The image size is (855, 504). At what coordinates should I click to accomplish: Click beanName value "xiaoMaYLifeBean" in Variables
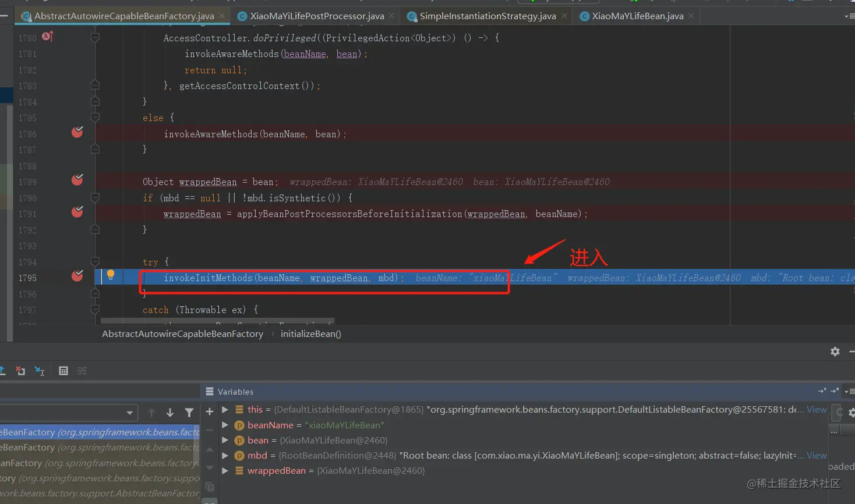344,425
